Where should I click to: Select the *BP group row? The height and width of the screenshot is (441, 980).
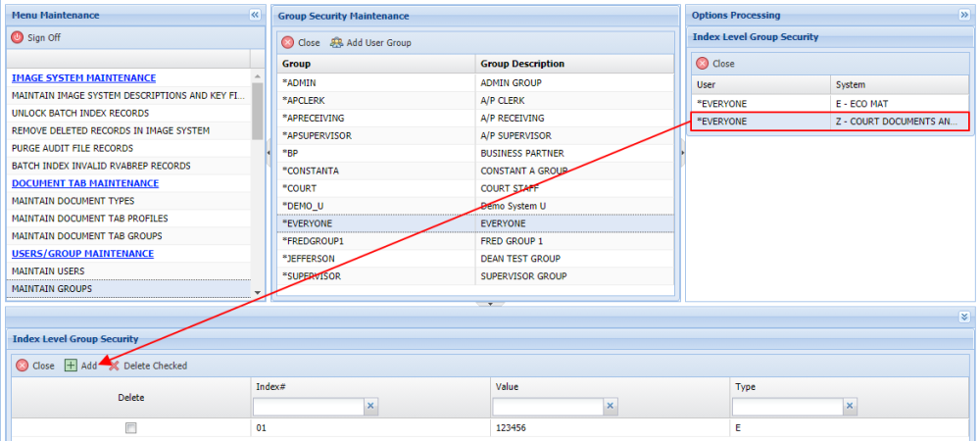pos(475,153)
